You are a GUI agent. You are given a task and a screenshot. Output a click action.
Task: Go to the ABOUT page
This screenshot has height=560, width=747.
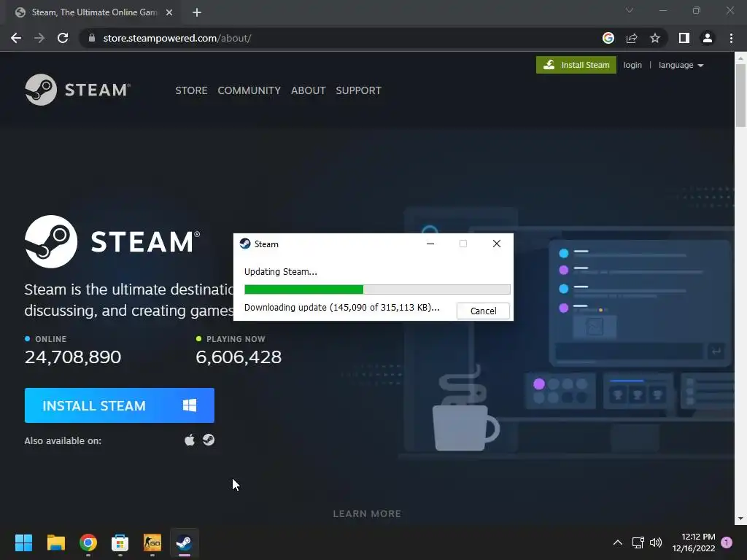tap(309, 90)
